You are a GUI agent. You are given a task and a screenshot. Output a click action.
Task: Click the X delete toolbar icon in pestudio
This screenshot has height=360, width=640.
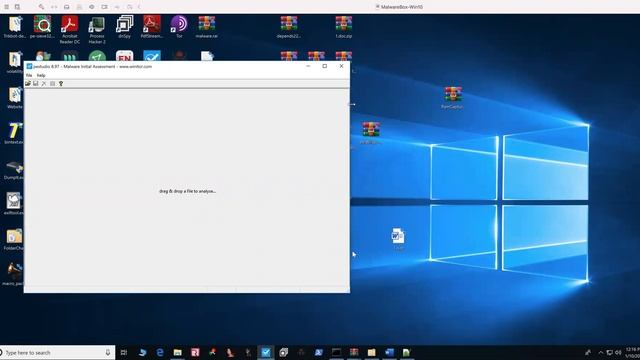pyautogui.click(x=44, y=84)
